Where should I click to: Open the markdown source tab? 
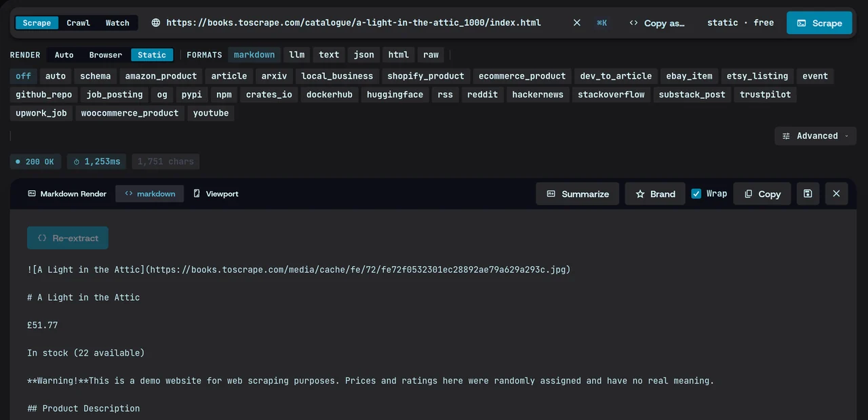[x=150, y=194]
